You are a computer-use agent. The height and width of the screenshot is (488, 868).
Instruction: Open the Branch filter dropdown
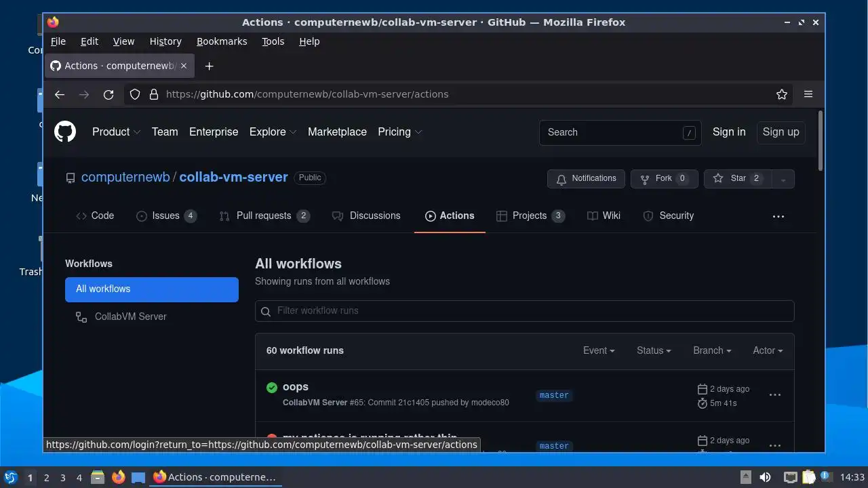(x=712, y=350)
